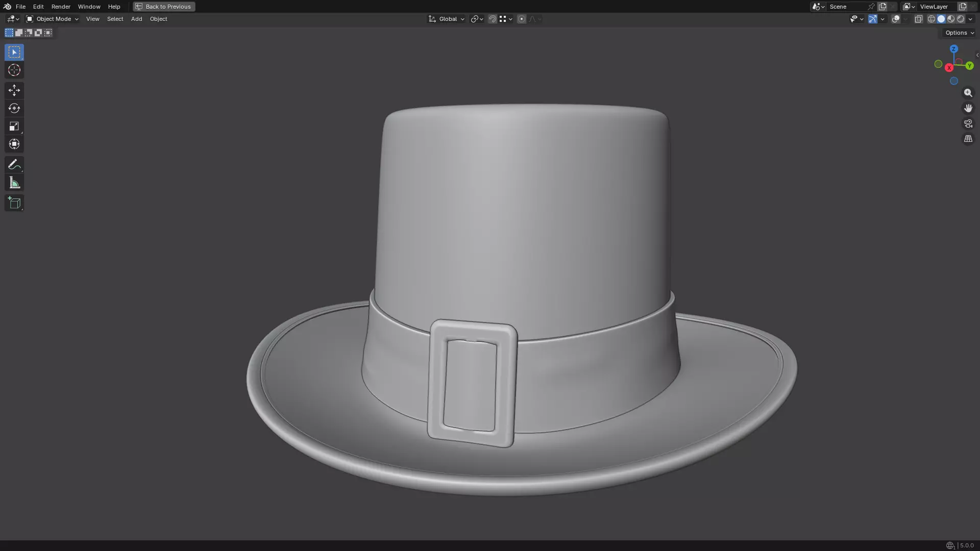The height and width of the screenshot is (551, 980).
Task: Toggle snapping magnet on
Action: 492,19
